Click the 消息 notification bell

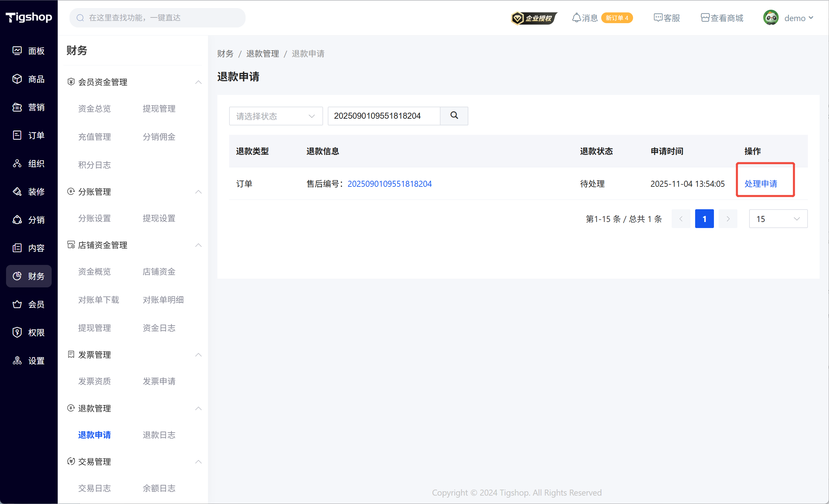(x=576, y=18)
